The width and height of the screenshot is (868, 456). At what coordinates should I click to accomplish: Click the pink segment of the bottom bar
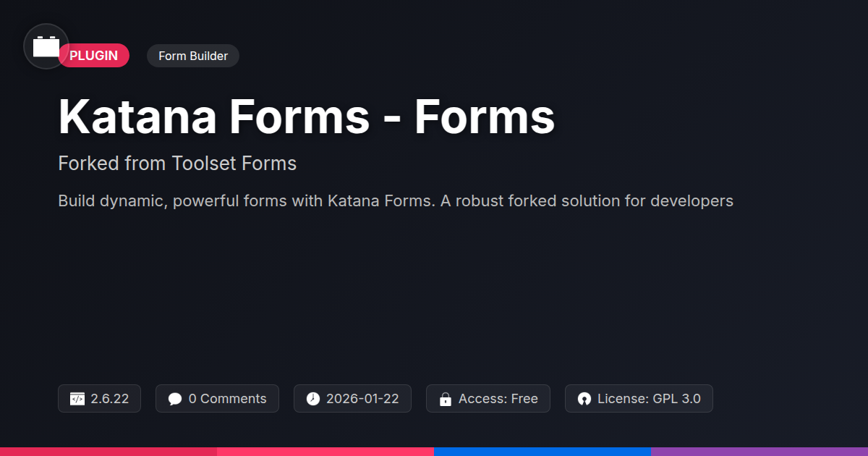point(325,451)
